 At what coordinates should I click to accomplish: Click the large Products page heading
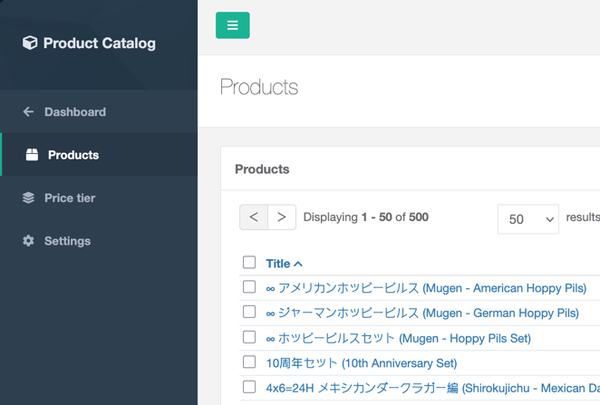[259, 87]
